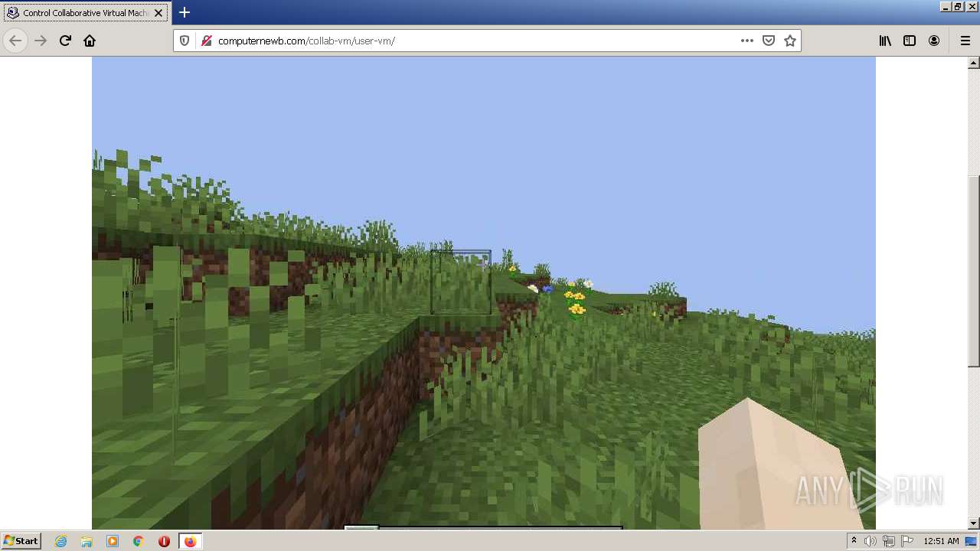Reload the current page
The height and width of the screenshot is (551, 980).
(65, 41)
